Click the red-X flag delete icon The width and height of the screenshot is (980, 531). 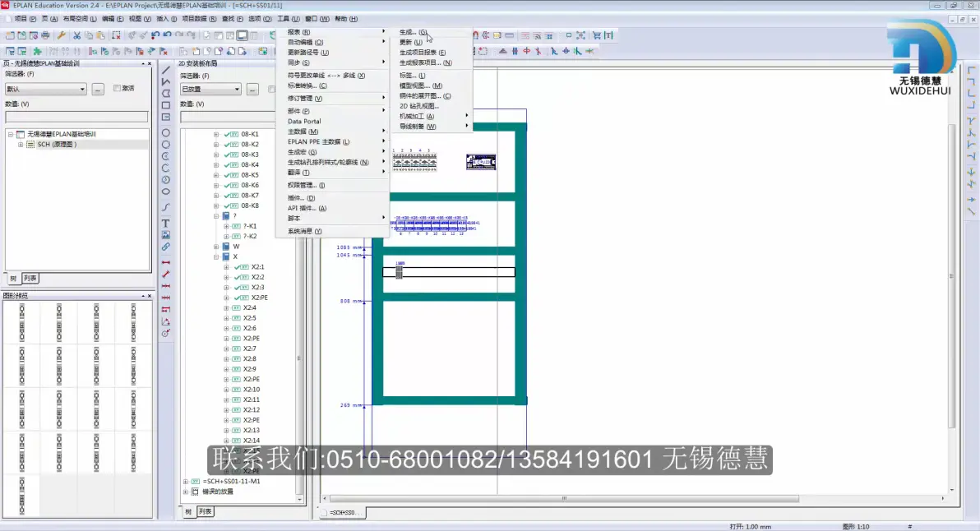tap(164, 51)
